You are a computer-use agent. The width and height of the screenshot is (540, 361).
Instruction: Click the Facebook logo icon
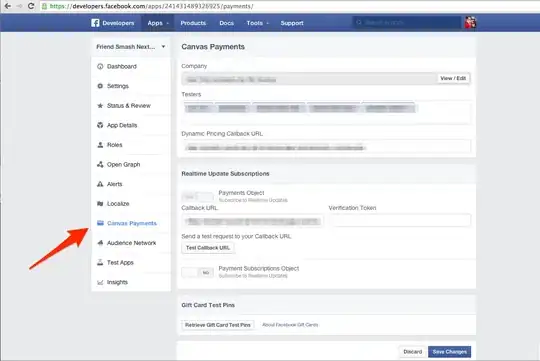(x=95, y=23)
